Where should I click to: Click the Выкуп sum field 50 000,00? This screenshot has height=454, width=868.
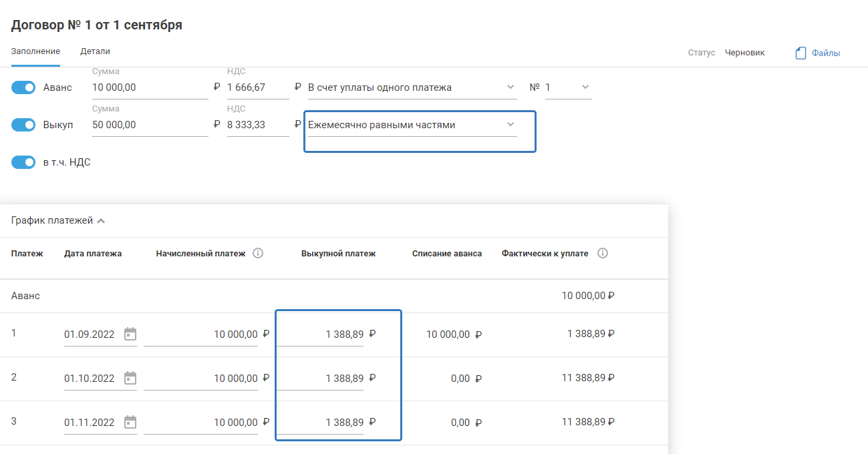(x=149, y=125)
